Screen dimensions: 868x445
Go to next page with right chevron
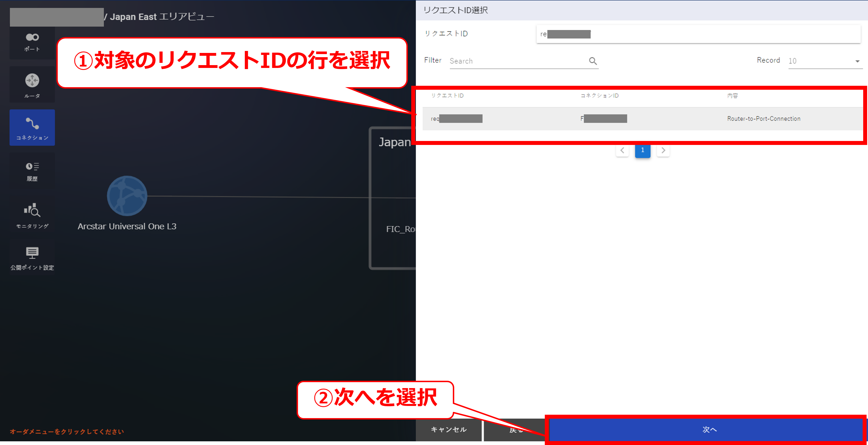click(663, 150)
